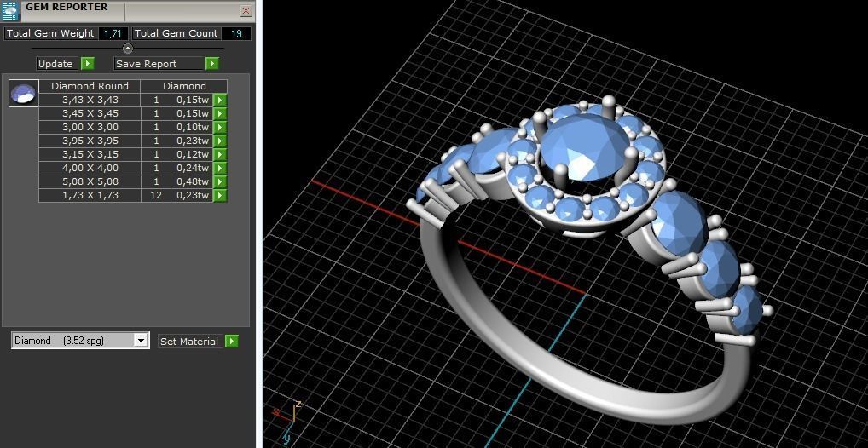Select the 4,00 X 4,00 size cell

pyautogui.click(x=90, y=168)
